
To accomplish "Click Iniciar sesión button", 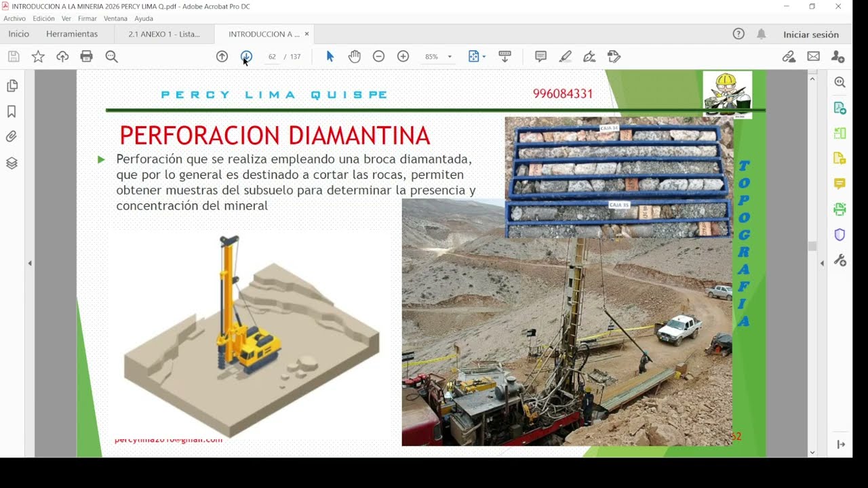I will (811, 34).
